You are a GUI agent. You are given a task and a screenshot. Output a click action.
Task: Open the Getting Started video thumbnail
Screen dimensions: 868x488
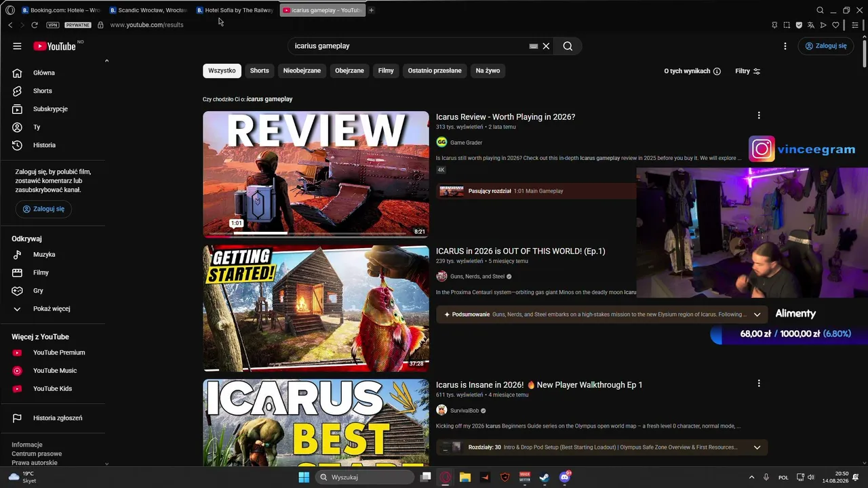316,308
